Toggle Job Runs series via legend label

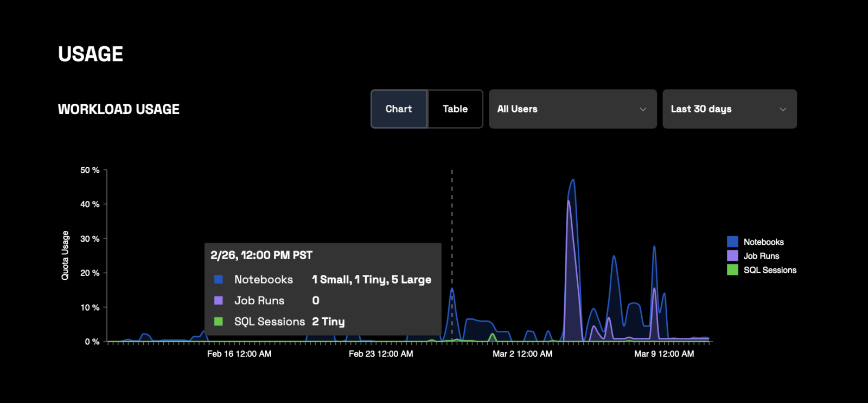(x=761, y=256)
